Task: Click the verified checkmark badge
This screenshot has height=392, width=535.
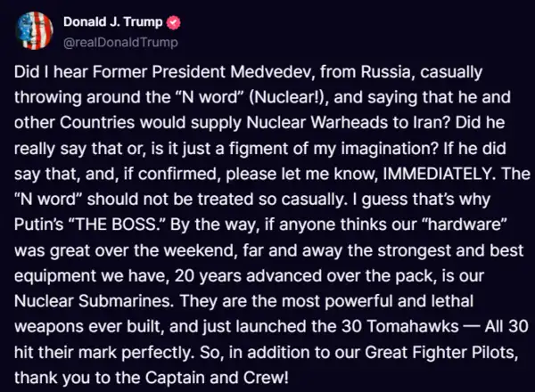Action: coord(173,22)
